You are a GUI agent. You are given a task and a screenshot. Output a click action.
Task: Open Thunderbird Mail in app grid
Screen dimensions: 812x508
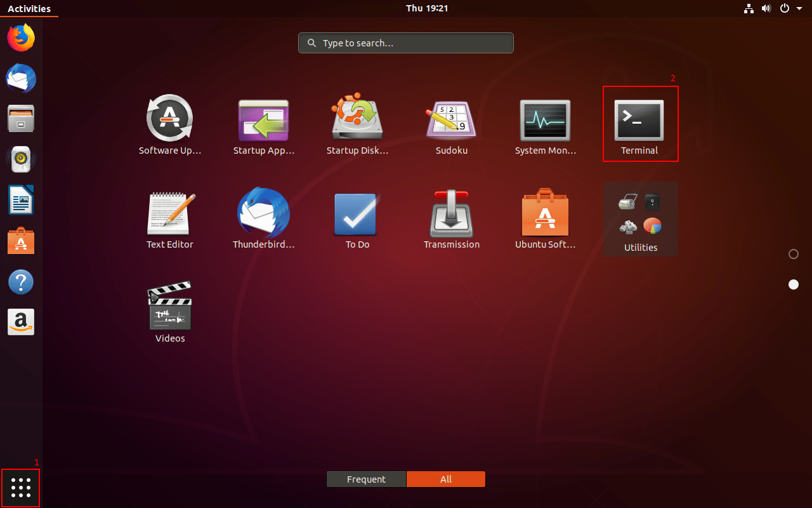263,219
